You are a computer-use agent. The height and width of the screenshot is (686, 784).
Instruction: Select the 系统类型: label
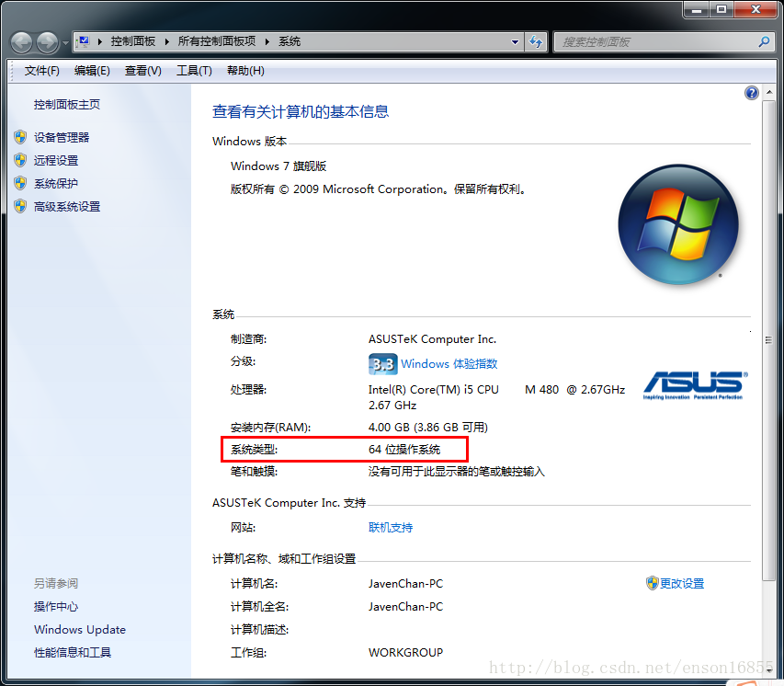[x=254, y=450]
